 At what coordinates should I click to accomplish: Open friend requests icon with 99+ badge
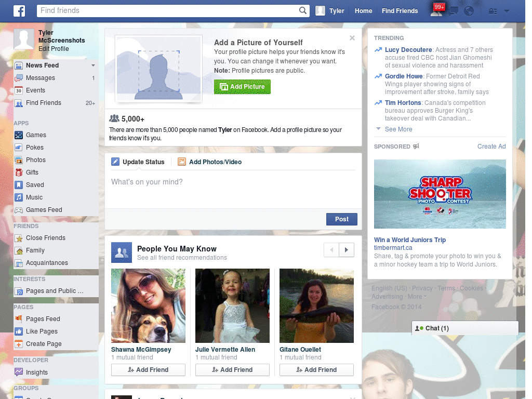click(436, 10)
